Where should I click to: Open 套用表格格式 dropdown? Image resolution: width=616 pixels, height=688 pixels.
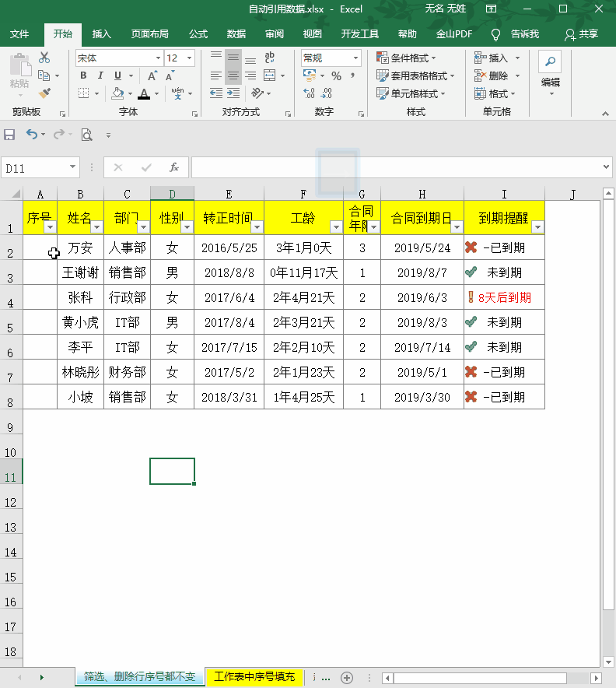tap(415, 76)
